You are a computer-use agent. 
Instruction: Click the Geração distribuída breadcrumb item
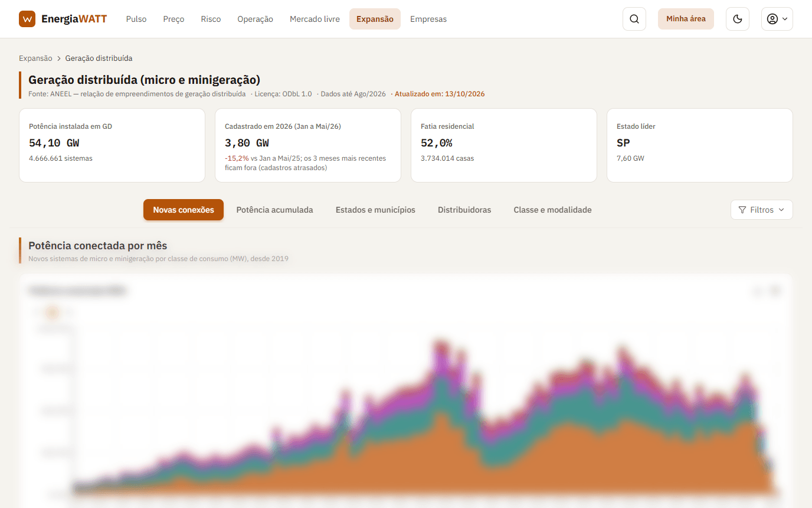(99, 58)
